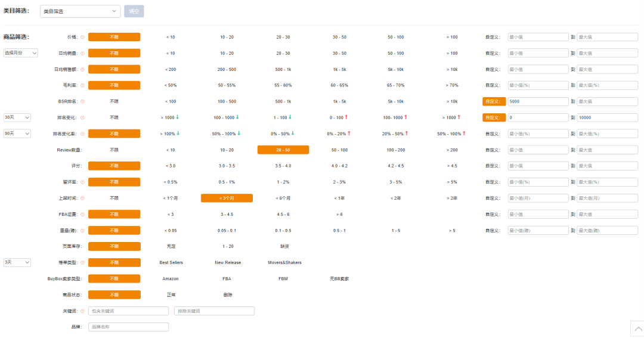Select 20% - 50% up in 排名变化率 row

click(395, 134)
